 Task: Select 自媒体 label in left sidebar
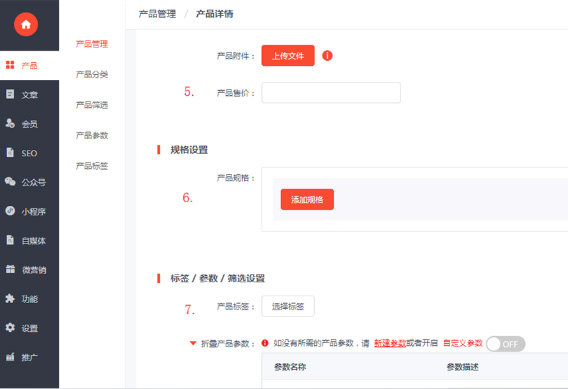point(34,241)
